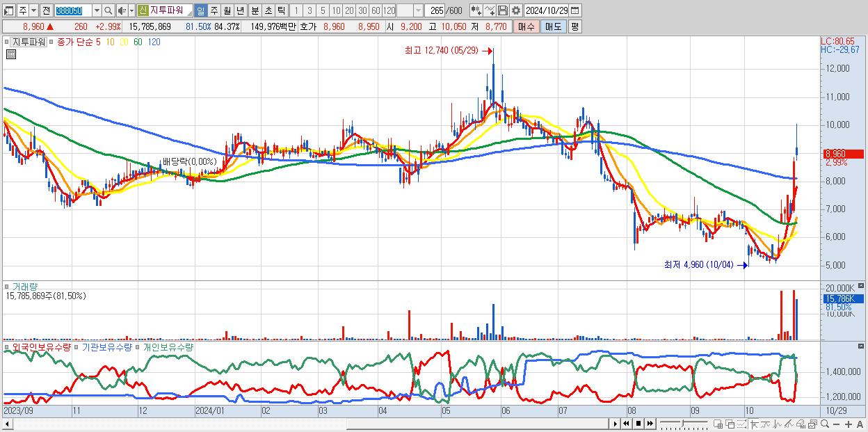
Task: Click the A text-size icon at bottom right
Action: (x=860, y=424)
